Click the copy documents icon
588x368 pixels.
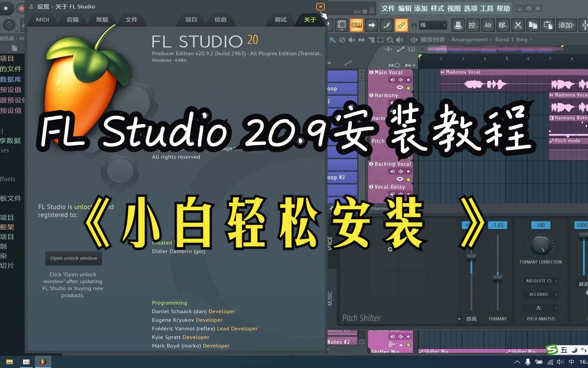[x=533, y=25]
